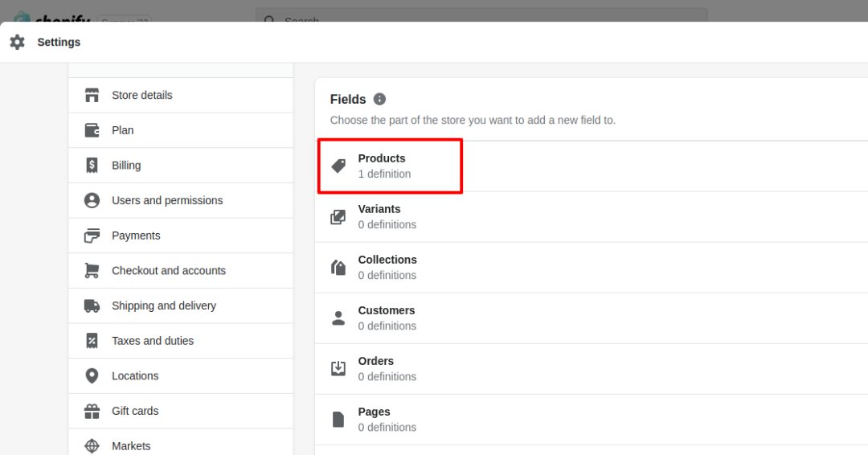
Task: Click the Gift cards present icon
Action: (x=92, y=411)
